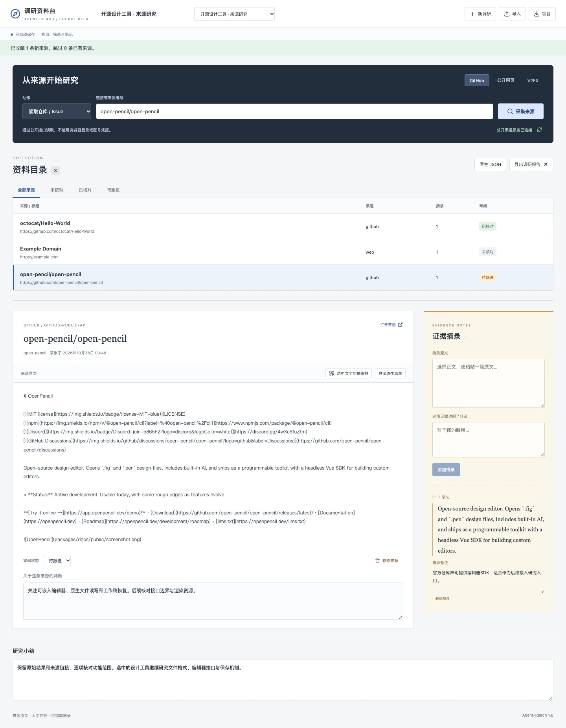Click the arrow icon in 导出调研报告
The width and height of the screenshot is (566, 728).
pyautogui.click(x=545, y=164)
